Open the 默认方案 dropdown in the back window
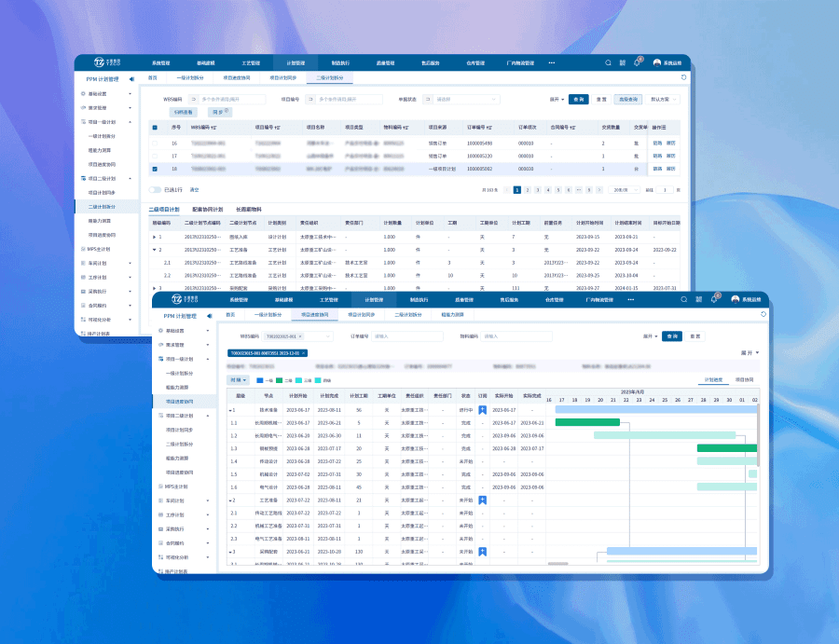839x644 pixels. tap(663, 99)
